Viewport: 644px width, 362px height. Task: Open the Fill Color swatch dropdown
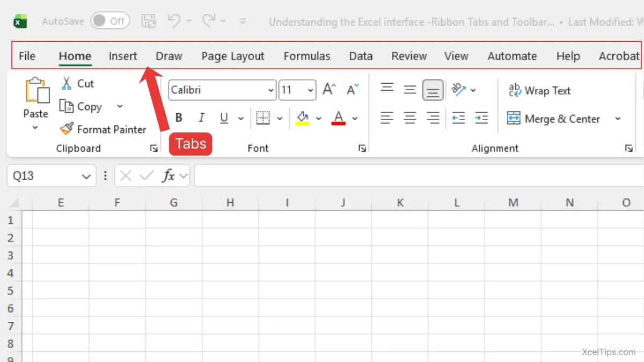pyautogui.click(x=319, y=117)
